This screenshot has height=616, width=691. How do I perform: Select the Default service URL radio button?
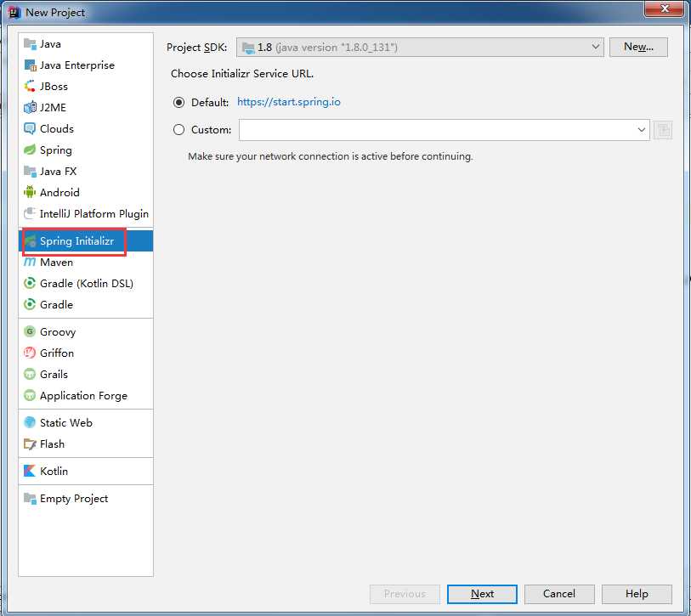(x=178, y=102)
